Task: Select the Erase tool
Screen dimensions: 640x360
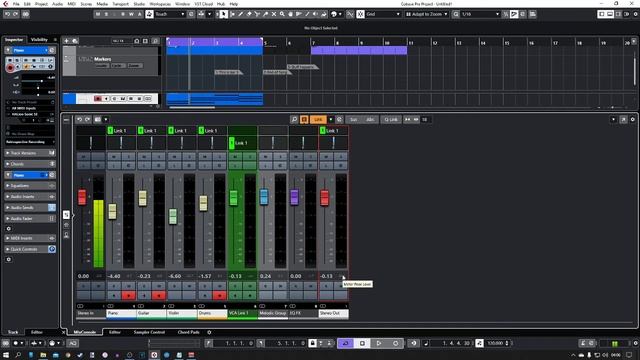Action: [x=249, y=14]
